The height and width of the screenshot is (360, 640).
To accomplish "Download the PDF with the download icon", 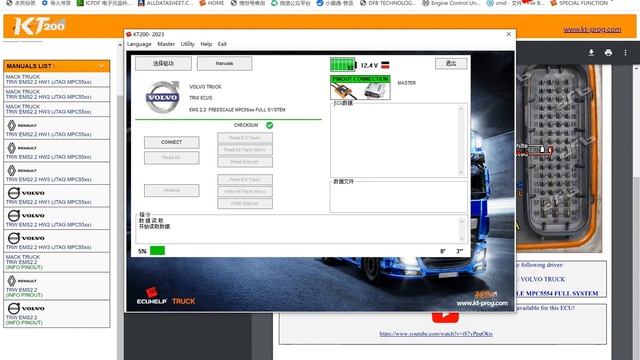I will click(591, 53).
